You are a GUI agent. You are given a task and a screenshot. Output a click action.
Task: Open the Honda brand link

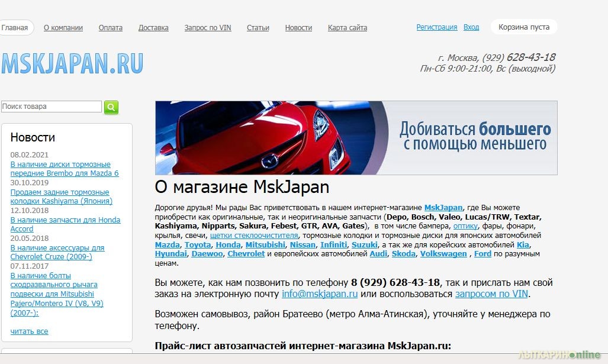point(228,244)
